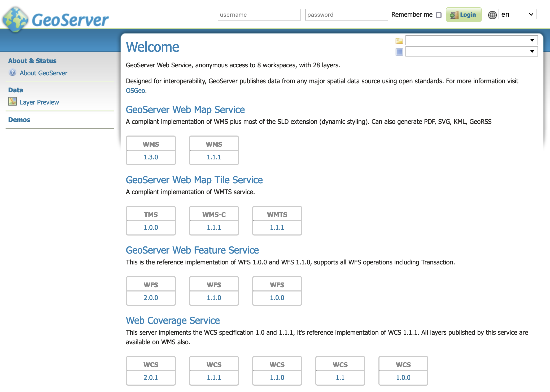550x392 pixels.
Task: Open WMS 1.3.0 capabilities link
Action: (151, 157)
